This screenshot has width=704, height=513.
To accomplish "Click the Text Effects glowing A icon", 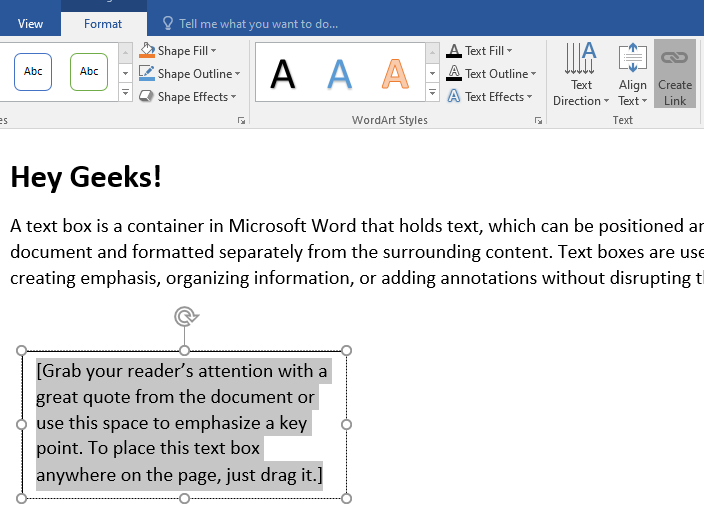I will click(x=454, y=96).
